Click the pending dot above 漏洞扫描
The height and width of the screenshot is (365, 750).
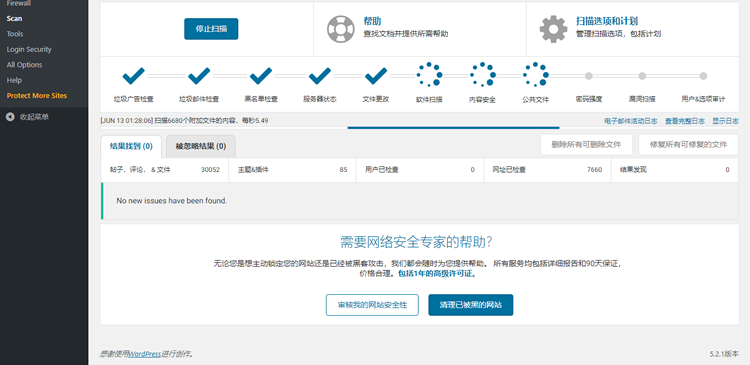pos(642,76)
